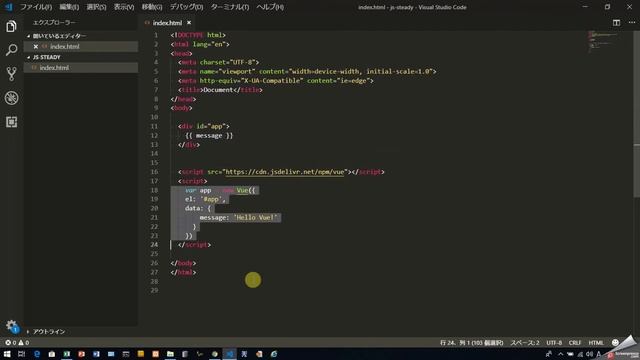Open the Extensions view in activity bar
The height and width of the screenshot is (360, 640).
(x=11, y=122)
